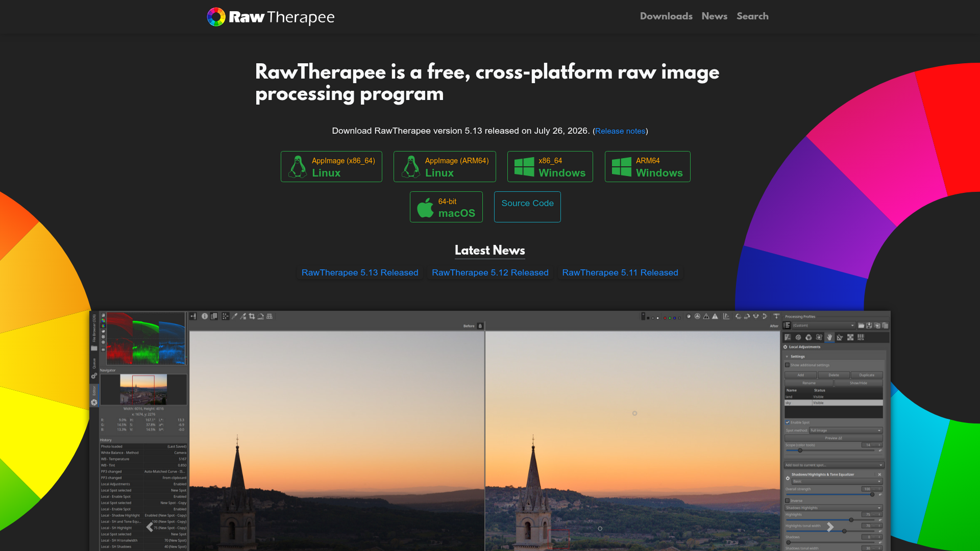Open the News menu item
The image size is (980, 551).
714,16
